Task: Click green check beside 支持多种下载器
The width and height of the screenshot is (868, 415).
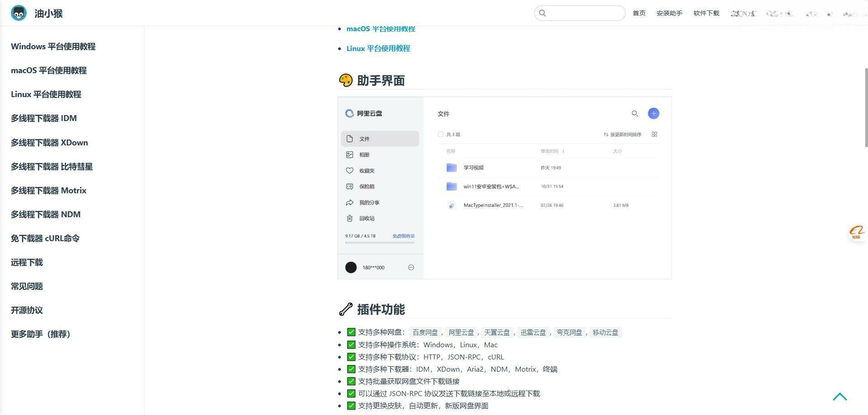Action: click(x=351, y=369)
